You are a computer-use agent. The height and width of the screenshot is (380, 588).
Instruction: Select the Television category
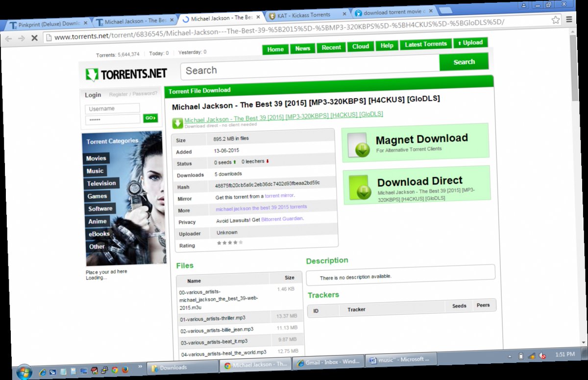pyautogui.click(x=101, y=183)
